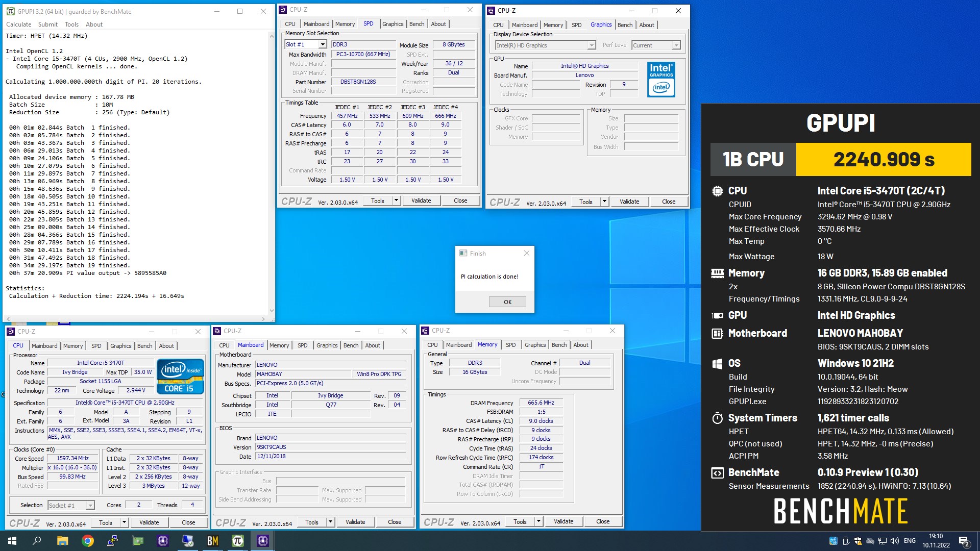The height and width of the screenshot is (551, 980).
Task: Click the DRAM Frequency value 665.6 MHz
Action: [x=541, y=403]
